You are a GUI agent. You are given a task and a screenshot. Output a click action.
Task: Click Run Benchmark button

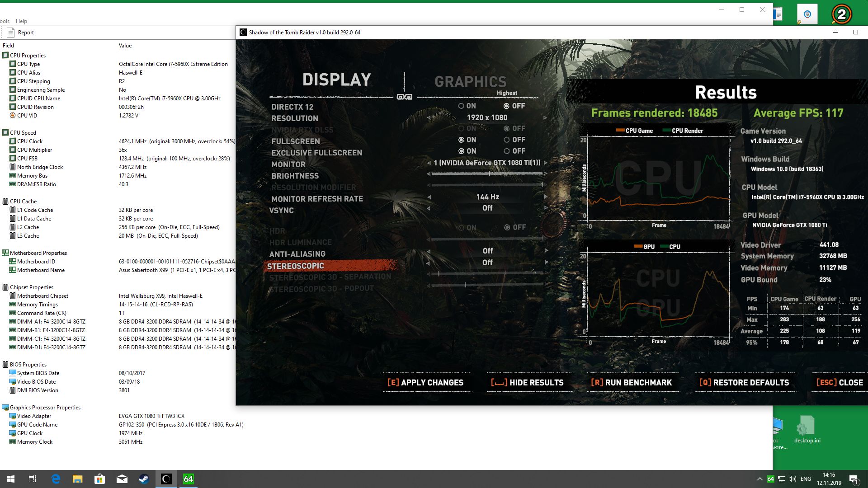[632, 383]
